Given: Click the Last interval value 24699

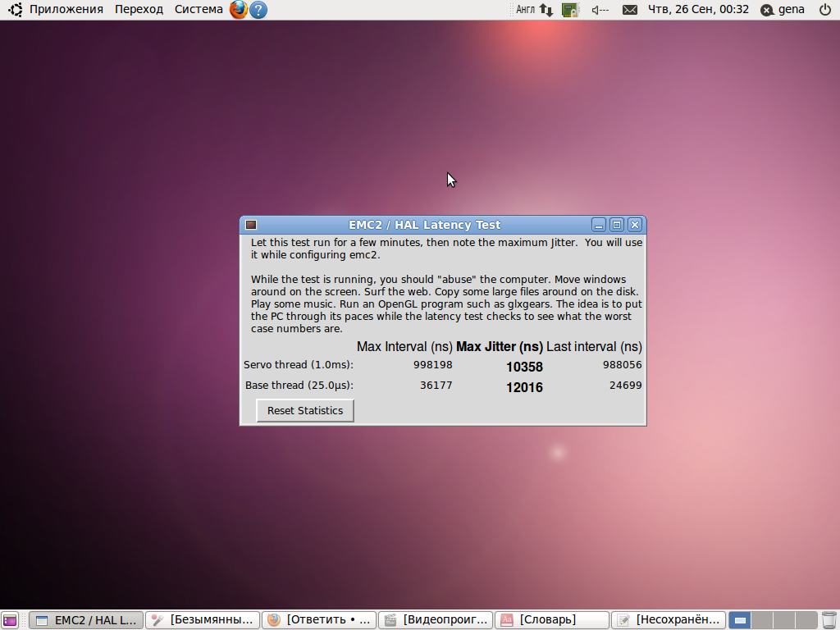Looking at the screenshot, I should 625,386.
